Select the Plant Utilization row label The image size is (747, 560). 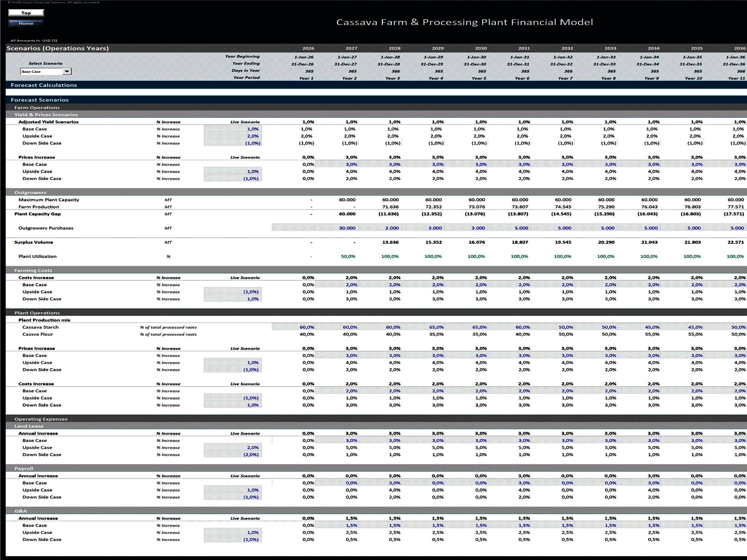37,257
